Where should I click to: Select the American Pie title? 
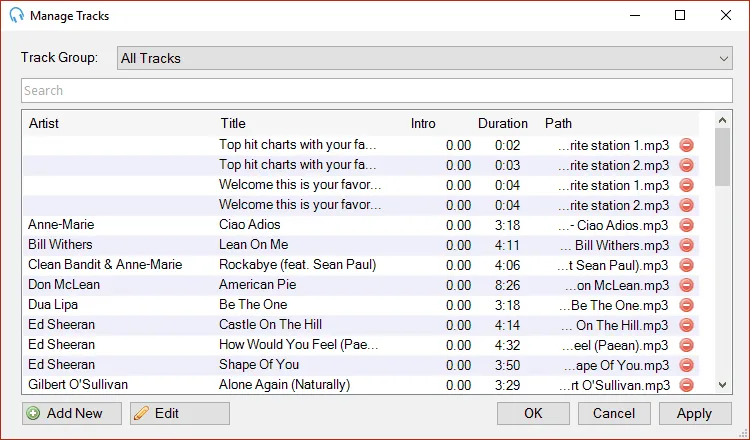258,285
